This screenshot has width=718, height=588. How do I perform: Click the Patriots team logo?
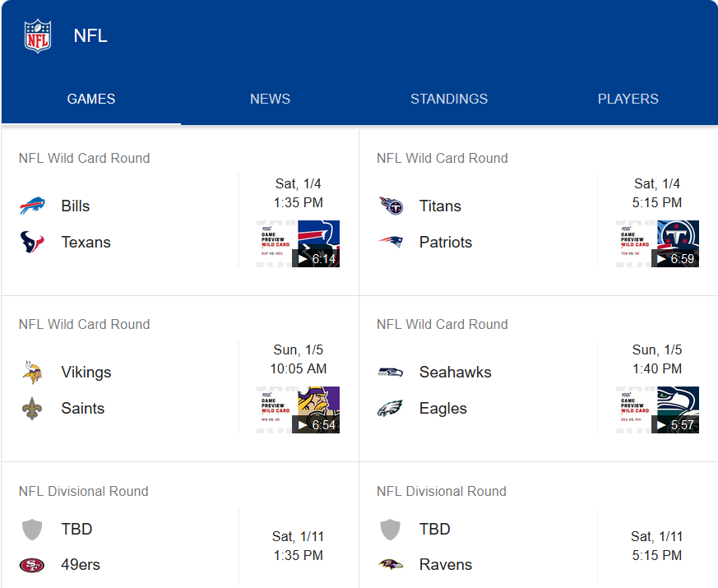tap(391, 242)
